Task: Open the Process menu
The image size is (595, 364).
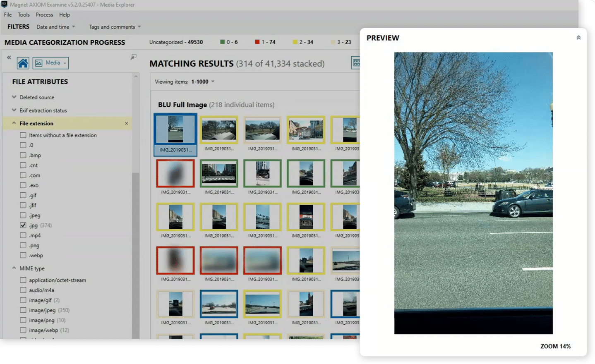Action: [44, 14]
